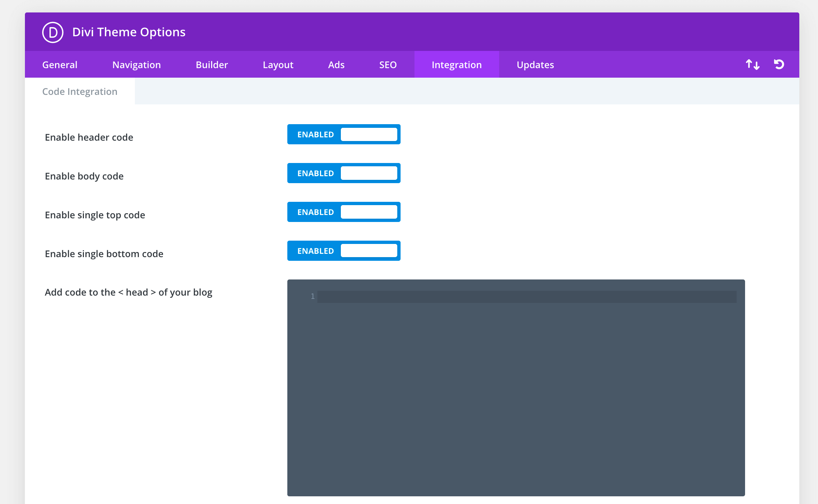Click the Divi Theme Options title
818x504 pixels.
pyautogui.click(x=129, y=32)
